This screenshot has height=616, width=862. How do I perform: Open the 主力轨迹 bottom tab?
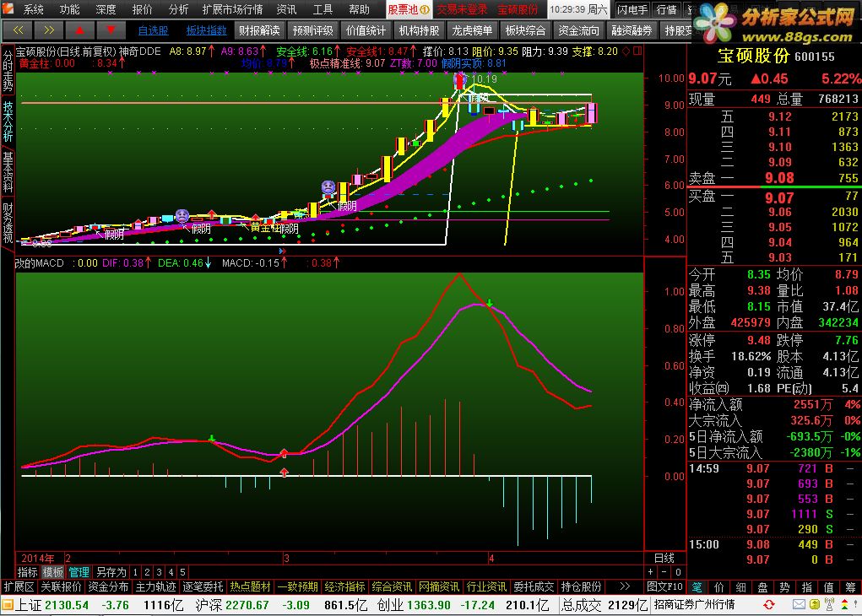click(x=155, y=586)
